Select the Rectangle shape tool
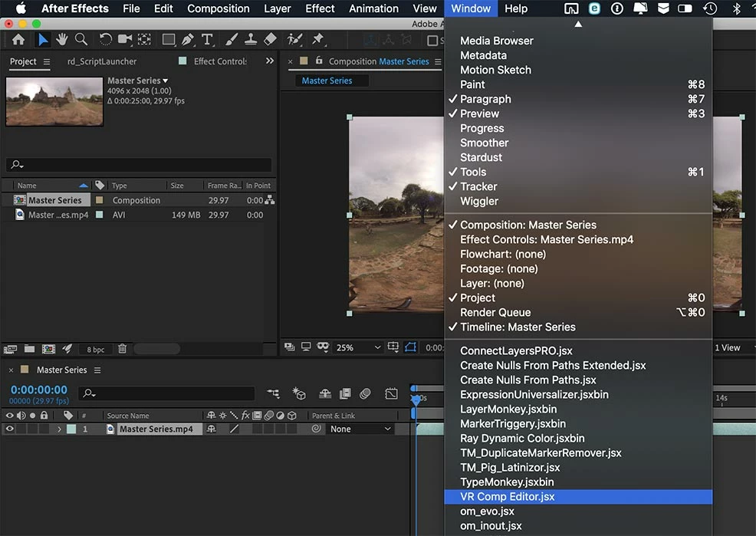The image size is (756, 536). coord(168,40)
